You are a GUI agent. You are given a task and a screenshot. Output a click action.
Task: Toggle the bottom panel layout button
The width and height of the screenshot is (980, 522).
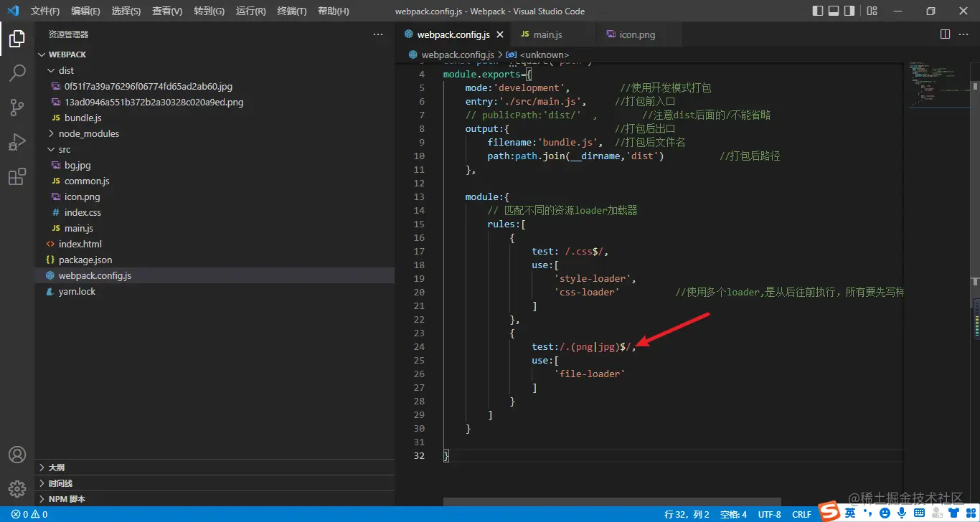pyautogui.click(x=834, y=11)
